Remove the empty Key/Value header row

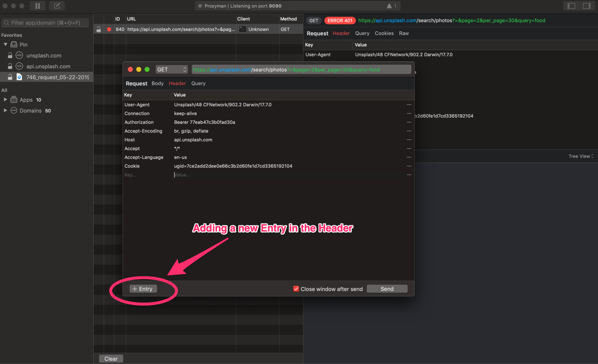pyautogui.click(x=409, y=175)
